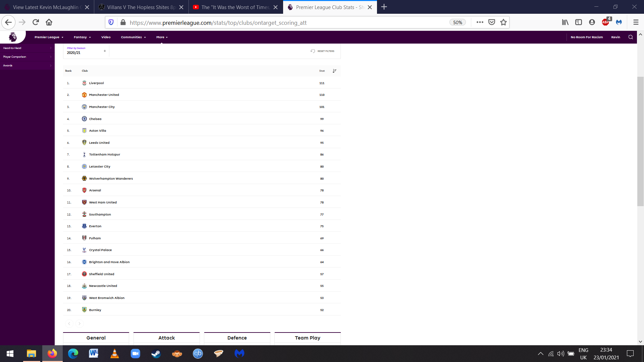Click the Manchester City stat value 101

322,107
